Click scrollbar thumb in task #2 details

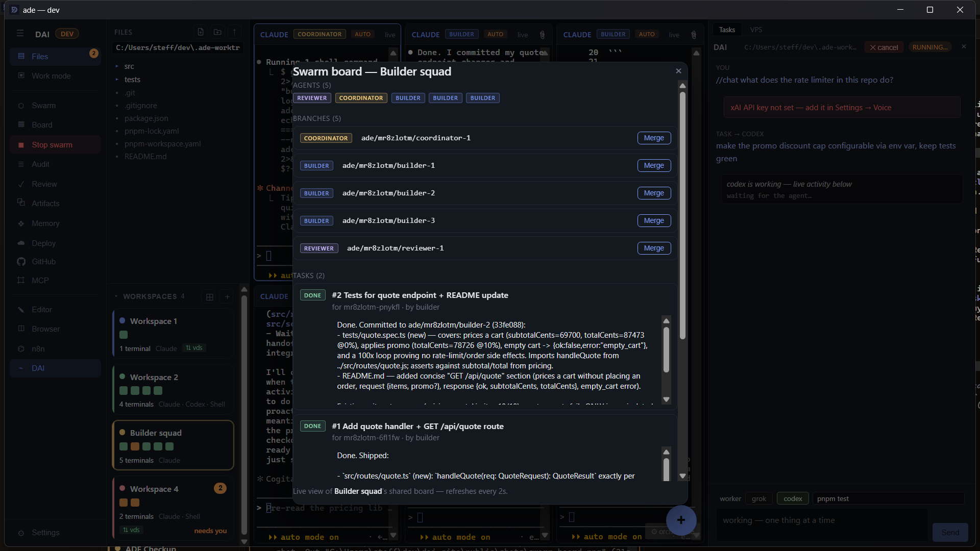point(666,349)
